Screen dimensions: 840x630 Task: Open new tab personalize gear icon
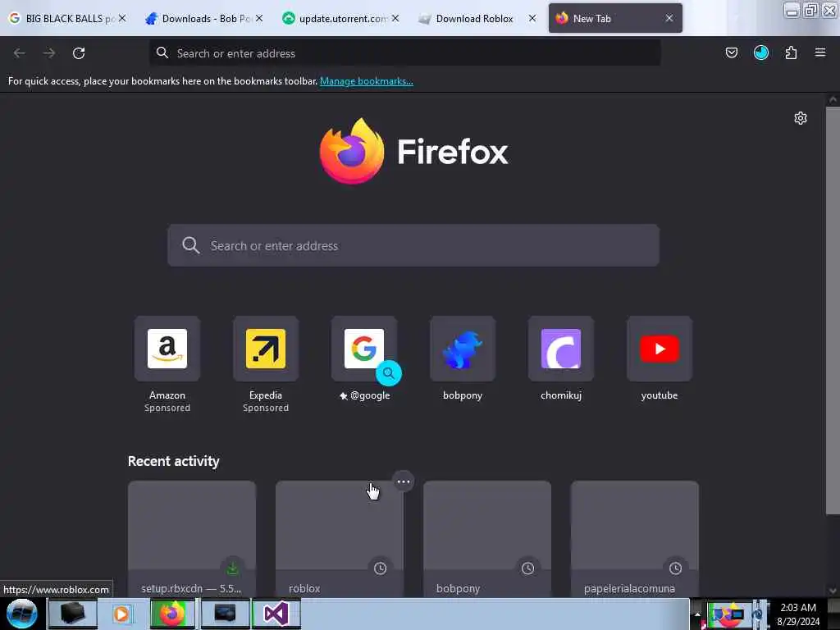[x=801, y=118]
